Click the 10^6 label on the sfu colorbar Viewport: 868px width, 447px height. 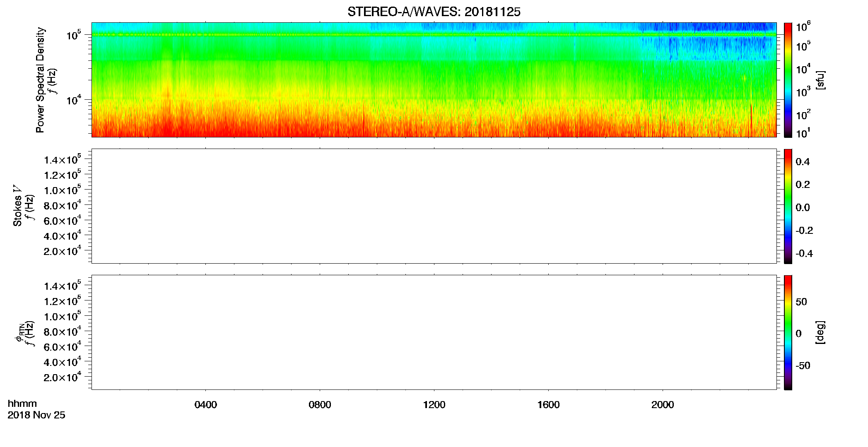pyautogui.click(x=803, y=27)
